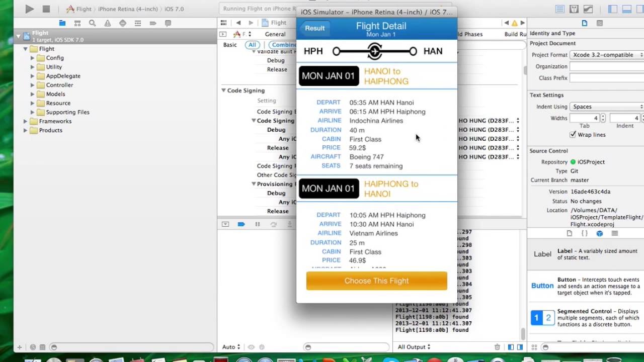This screenshot has width=644, height=362.
Task: Open the Debug navigator icon
Action: [138, 23]
